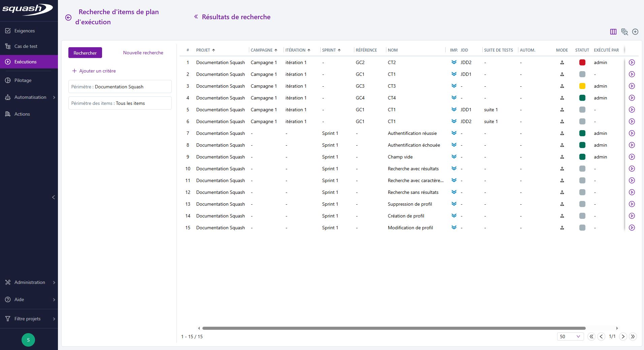Click importance chevrons icon on CT3 row

point(454,86)
